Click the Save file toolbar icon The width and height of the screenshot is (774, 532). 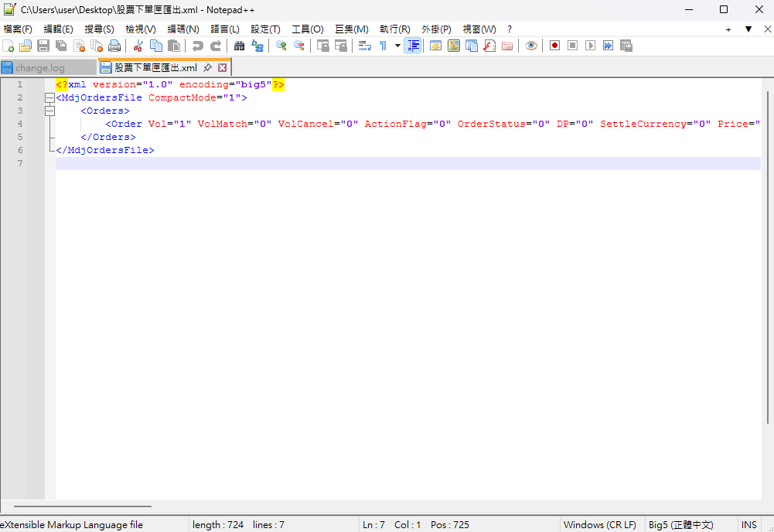click(43, 46)
